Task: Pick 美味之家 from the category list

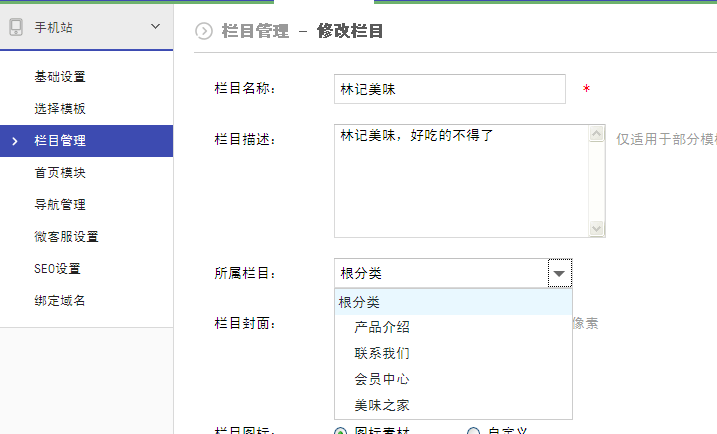Action: (381, 405)
